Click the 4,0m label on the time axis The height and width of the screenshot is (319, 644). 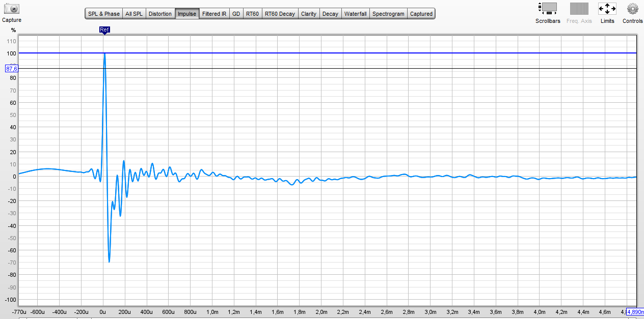[540, 312]
